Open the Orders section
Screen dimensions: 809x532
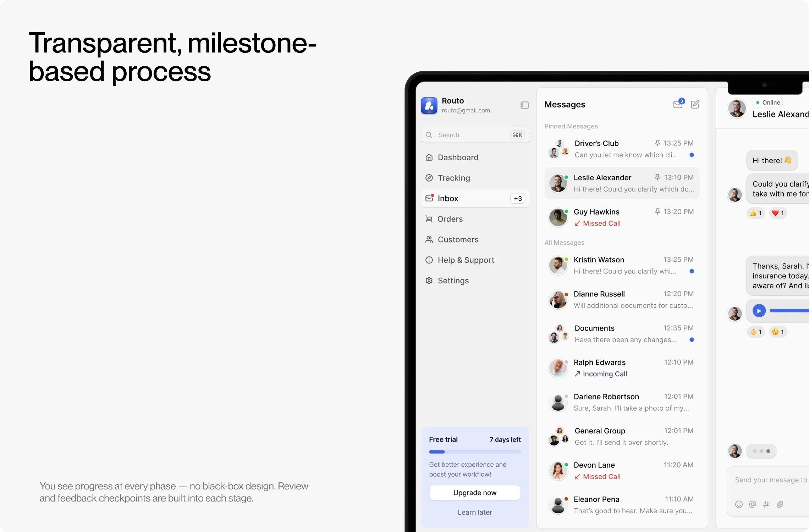475,219
